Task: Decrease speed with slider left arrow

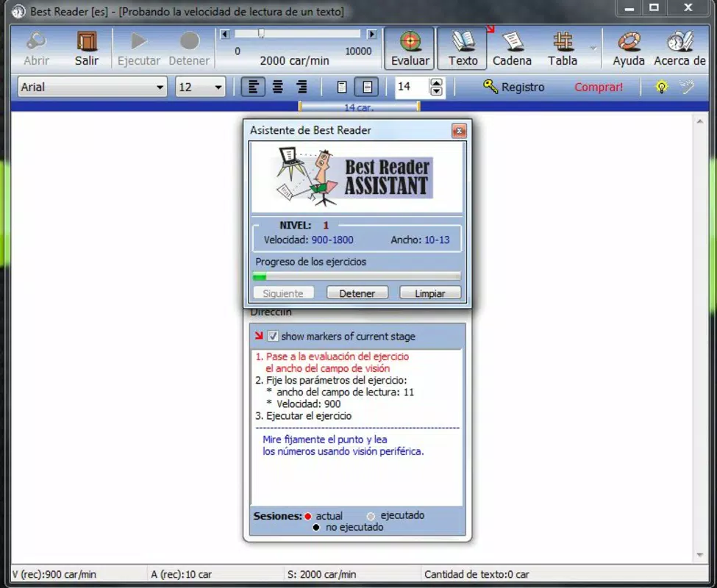Action: click(x=224, y=35)
